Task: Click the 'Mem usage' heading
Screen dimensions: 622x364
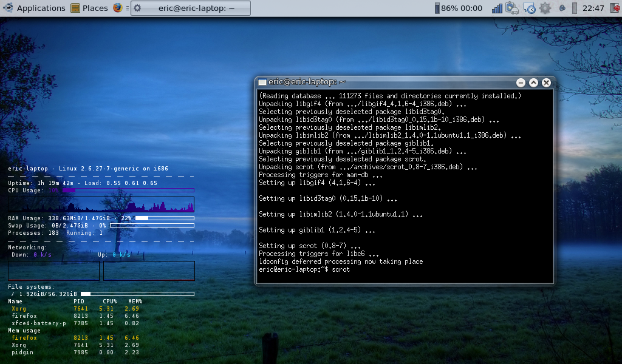Action: tap(24, 331)
